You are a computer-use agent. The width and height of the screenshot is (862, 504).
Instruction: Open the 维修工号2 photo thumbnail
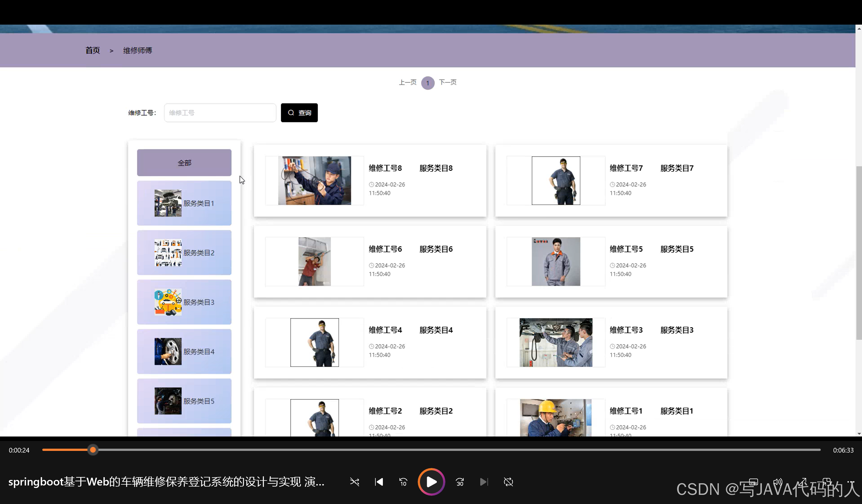(314, 418)
